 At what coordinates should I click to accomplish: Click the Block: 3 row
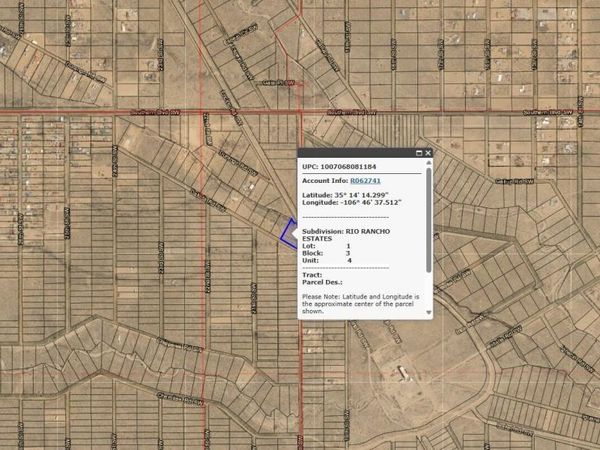[326, 253]
